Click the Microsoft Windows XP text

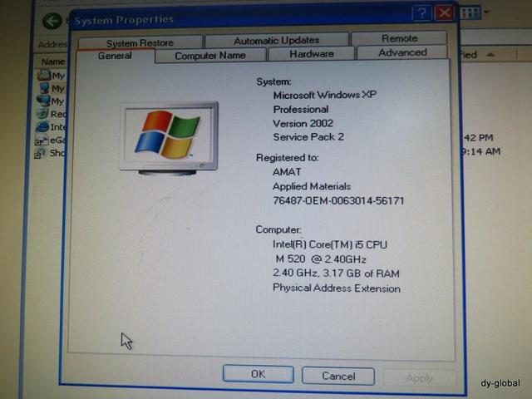(x=325, y=95)
